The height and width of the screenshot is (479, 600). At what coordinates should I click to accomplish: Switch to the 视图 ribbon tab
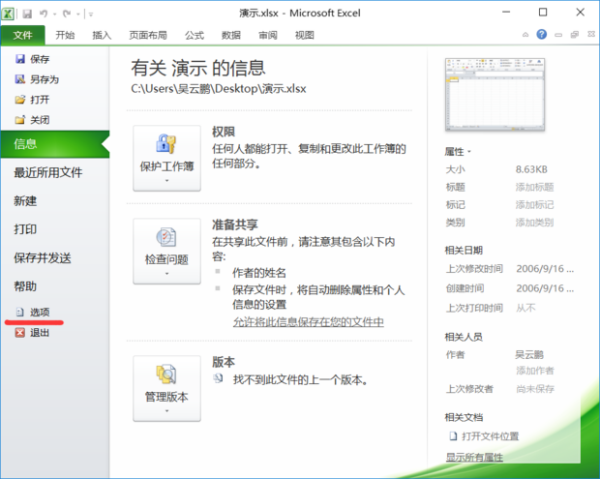305,35
